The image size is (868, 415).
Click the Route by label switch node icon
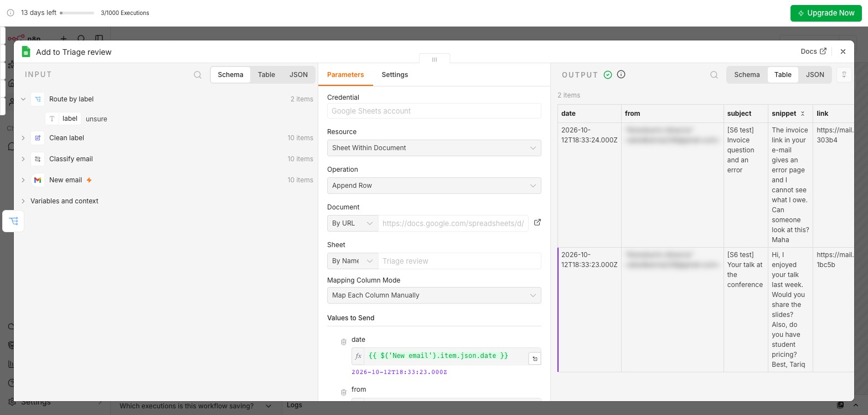38,99
